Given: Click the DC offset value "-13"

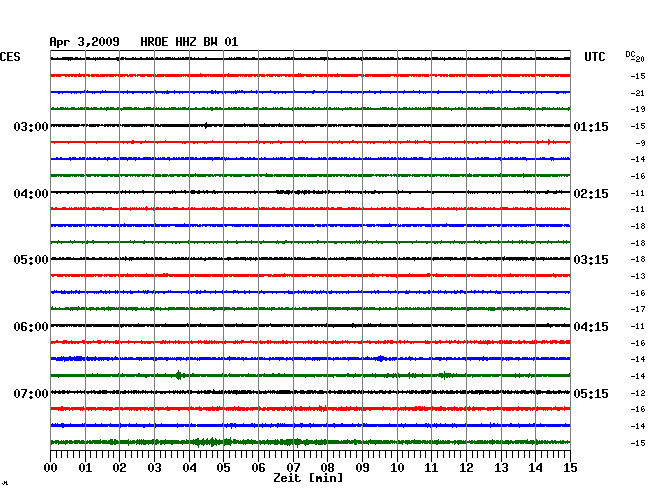Looking at the screenshot, I should [x=638, y=276].
